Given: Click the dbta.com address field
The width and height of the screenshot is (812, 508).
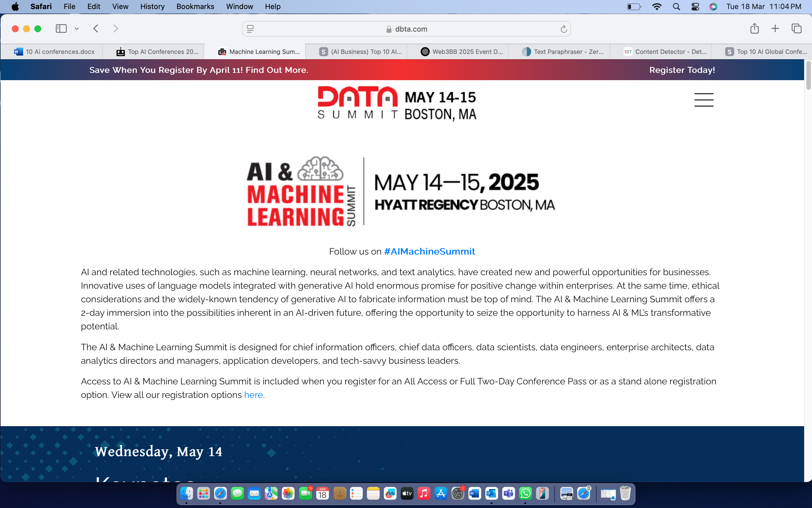Looking at the screenshot, I should pyautogui.click(x=406, y=29).
